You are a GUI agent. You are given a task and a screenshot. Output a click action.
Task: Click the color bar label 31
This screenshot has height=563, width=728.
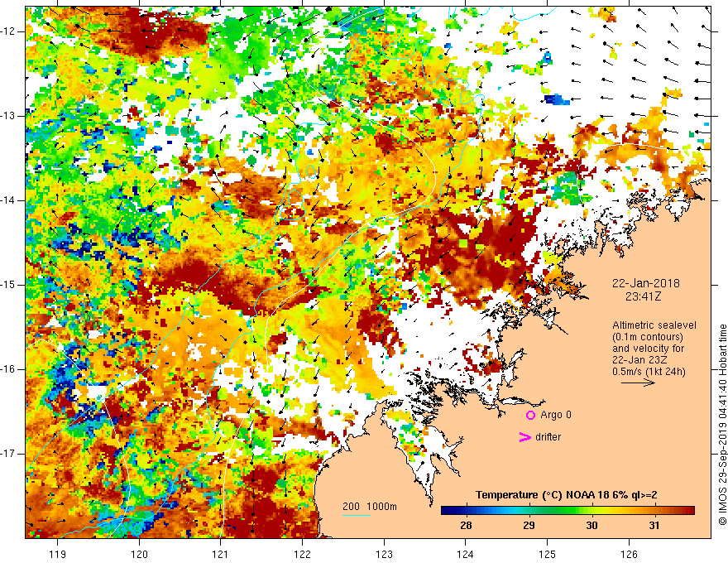click(x=654, y=526)
